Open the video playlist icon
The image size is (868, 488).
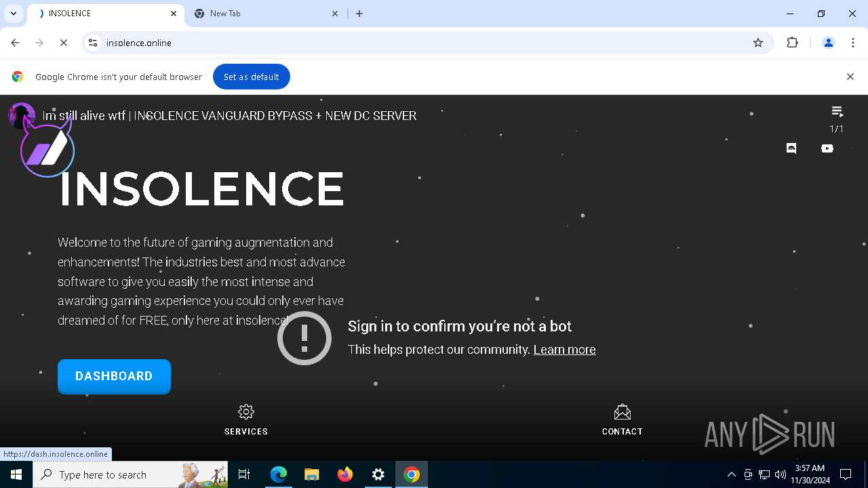[x=837, y=112]
